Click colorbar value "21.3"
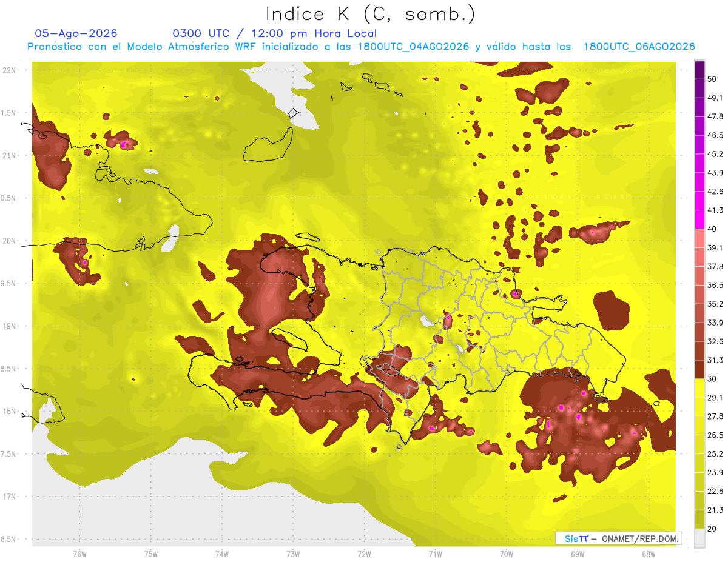The image size is (728, 562). click(x=715, y=510)
